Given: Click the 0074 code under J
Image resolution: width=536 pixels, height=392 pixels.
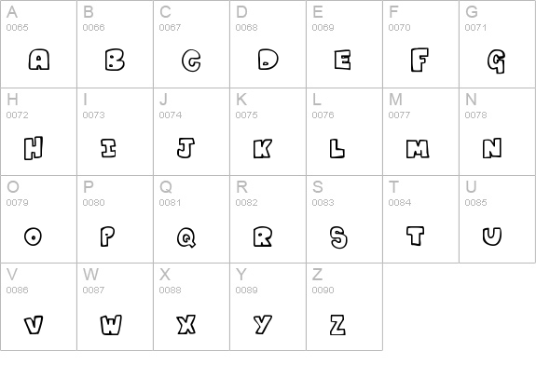Looking at the screenshot, I should tap(171, 115).
